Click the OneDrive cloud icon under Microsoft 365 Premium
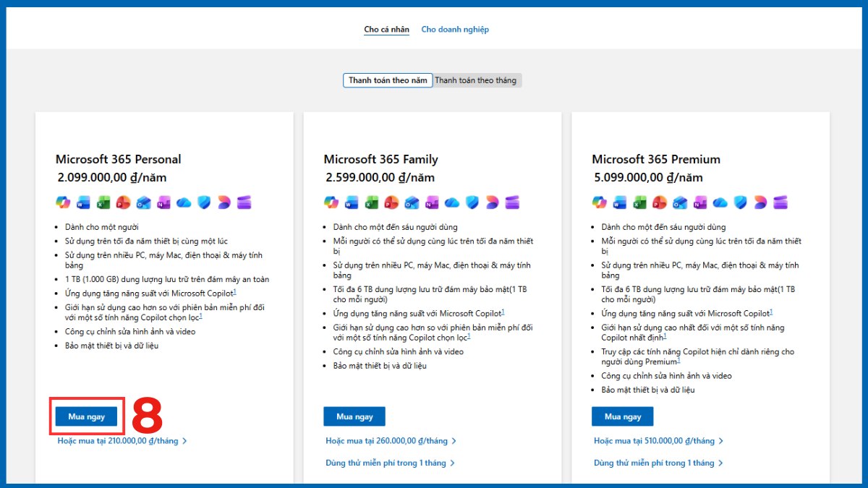 click(720, 202)
